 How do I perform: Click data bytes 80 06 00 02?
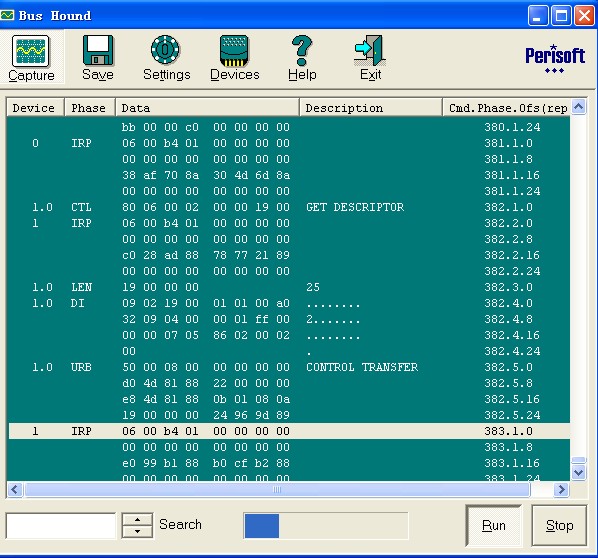(160, 207)
